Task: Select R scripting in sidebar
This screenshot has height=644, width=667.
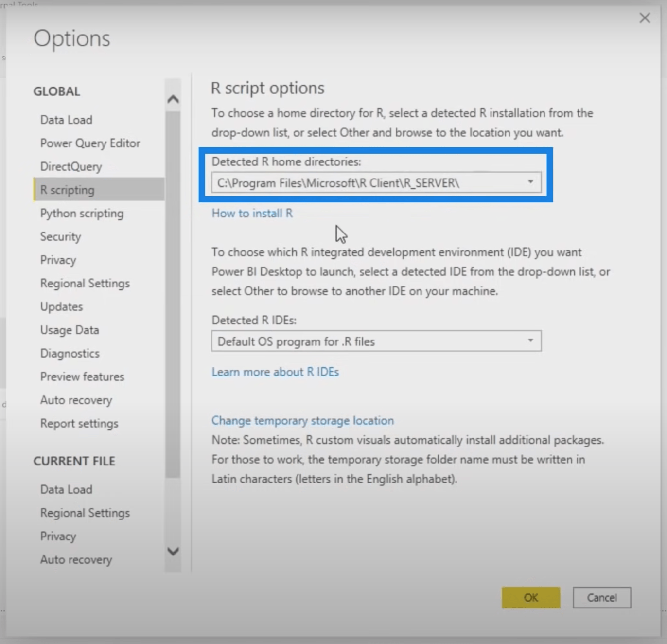Action: pyautogui.click(x=99, y=190)
